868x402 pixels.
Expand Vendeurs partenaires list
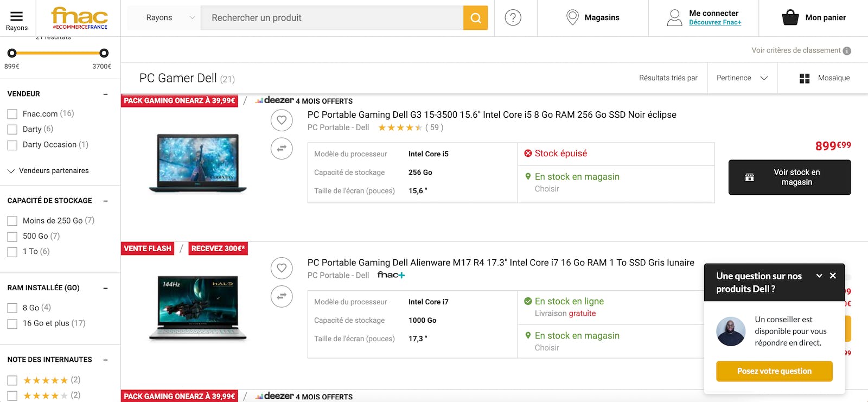pyautogui.click(x=48, y=171)
